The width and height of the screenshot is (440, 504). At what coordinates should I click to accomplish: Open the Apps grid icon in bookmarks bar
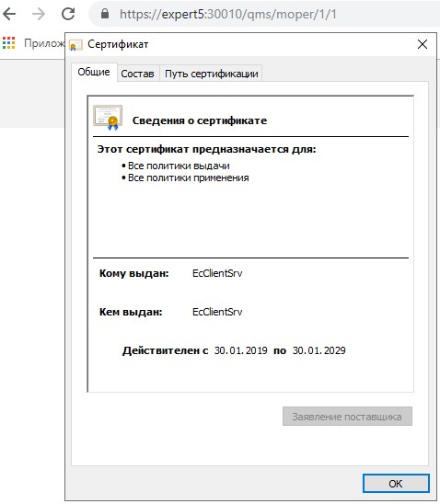tap(8, 42)
